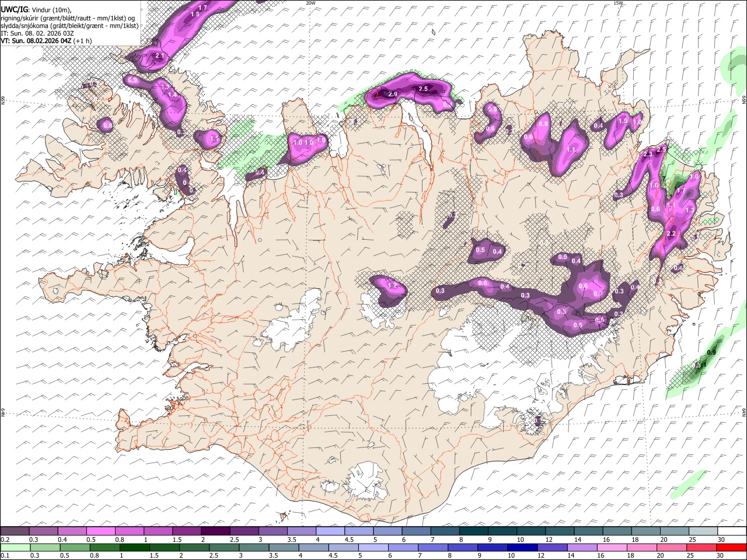Select green swatch between 0.5 and 0.8, bottom scale

coord(75,548)
